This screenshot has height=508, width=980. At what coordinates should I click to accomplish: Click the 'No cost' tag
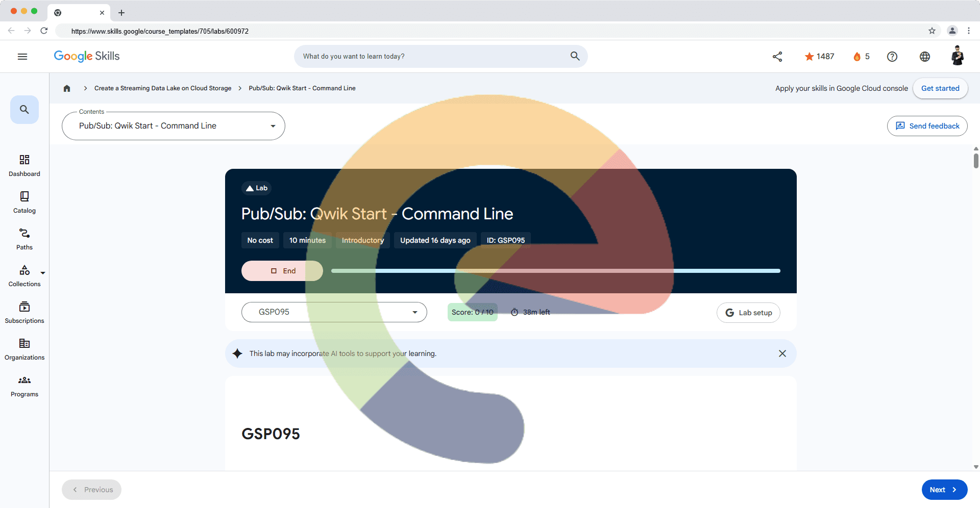pyautogui.click(x=260, y=240)
